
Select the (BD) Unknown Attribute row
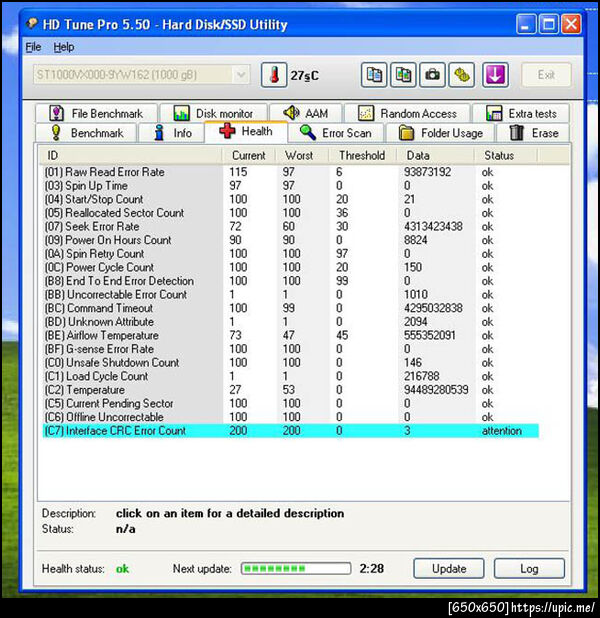pos(291,322)
